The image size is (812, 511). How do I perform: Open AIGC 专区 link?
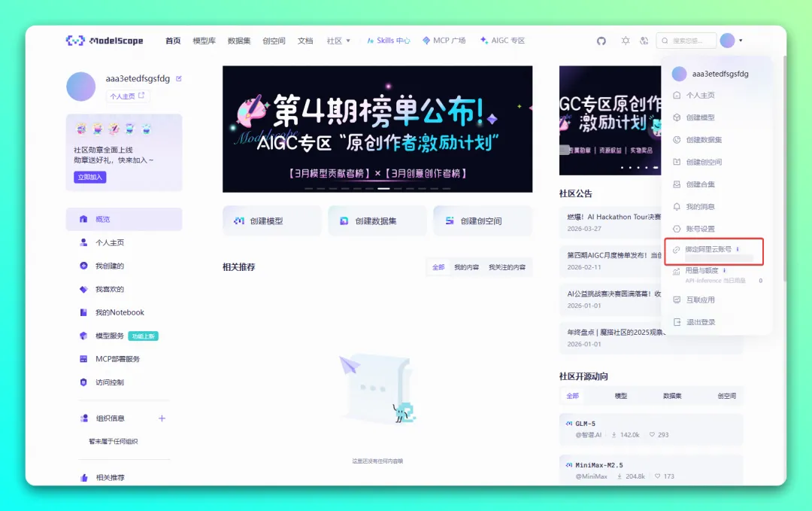point(502,41)
